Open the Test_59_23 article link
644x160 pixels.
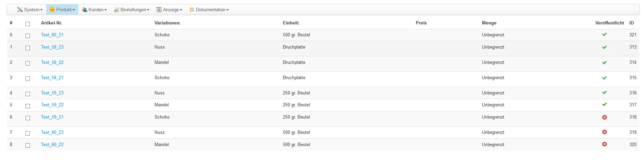(x=52, y=93)
